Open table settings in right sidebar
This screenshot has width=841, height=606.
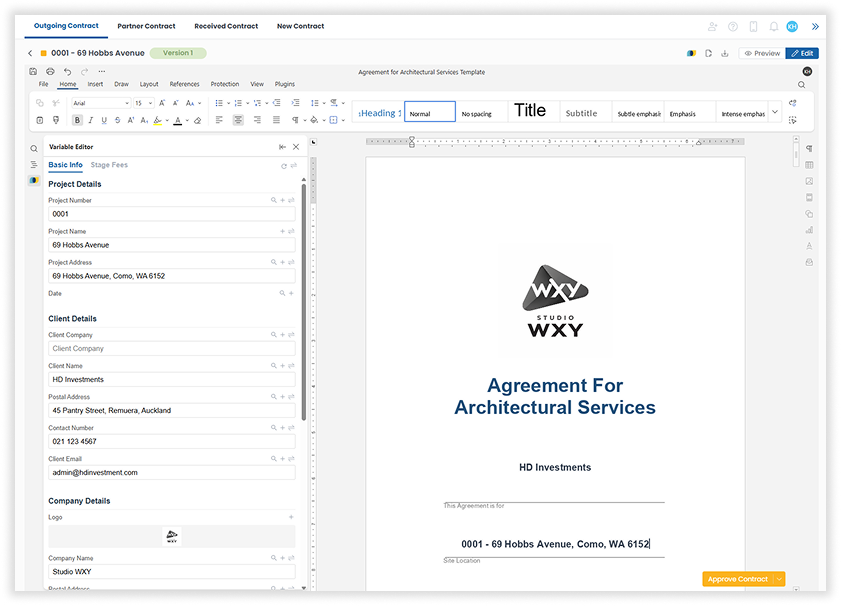click(809, 165)
